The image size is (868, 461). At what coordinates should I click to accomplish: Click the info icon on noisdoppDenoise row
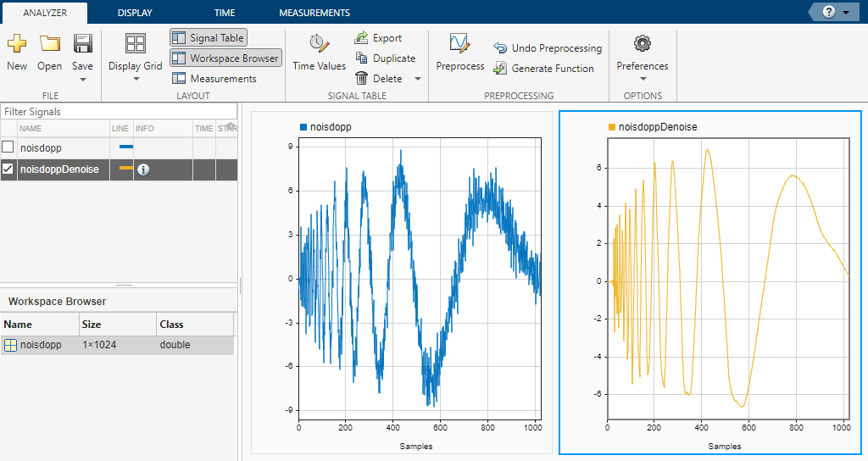pyautogui.click(x=143, y=169)
